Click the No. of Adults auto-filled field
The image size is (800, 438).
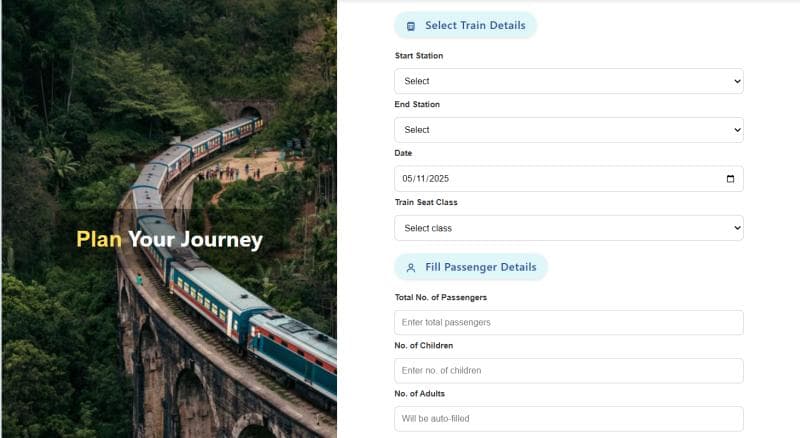click(x=568, y=419)
